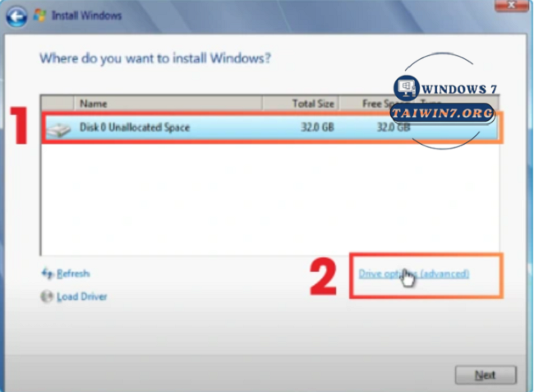The image size is (534, 392).
Task: Click the monitor icon in Windows 7 watermark
Action: (406, 87)
